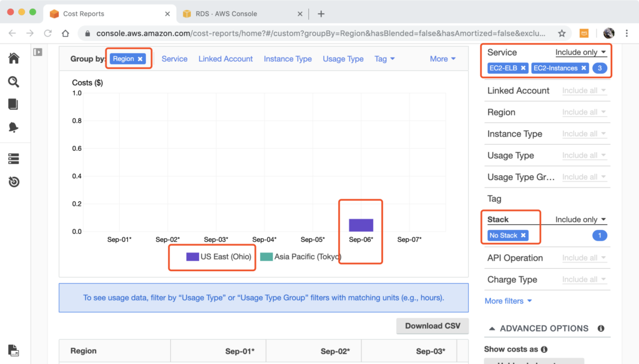Viewport: 639px width, 364px height.
Task: Open the AWS browser extension icon
Action: [x=584, y=34]
